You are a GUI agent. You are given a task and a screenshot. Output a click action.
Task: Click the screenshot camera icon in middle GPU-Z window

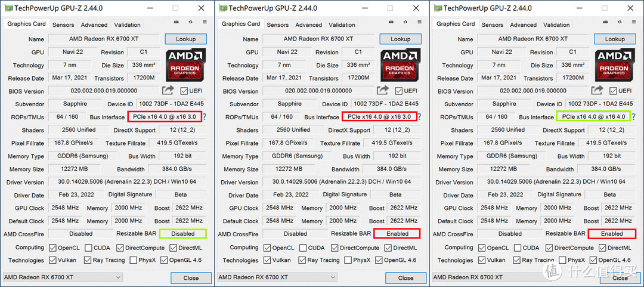click(x=391, y=22)
